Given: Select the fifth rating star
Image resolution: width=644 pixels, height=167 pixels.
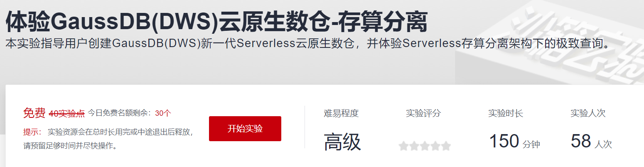Looking at the screenshot, I should (446, 146).
